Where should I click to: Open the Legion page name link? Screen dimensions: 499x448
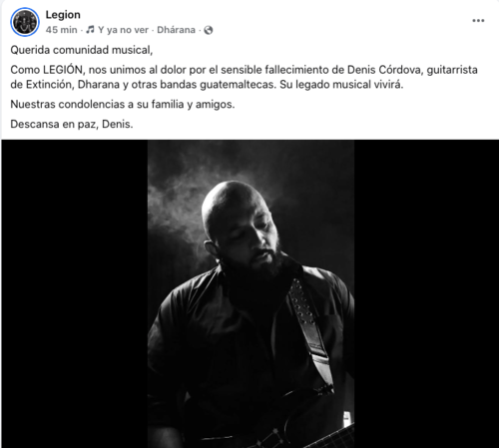(x=63, y=15)
